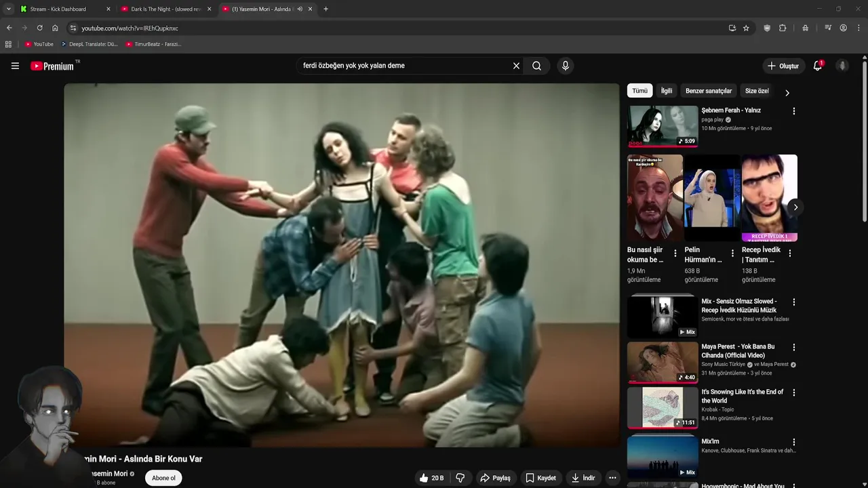Close the Dark Is The Night tab
This screenshot has width=868, height=488.
pyautogui.click(x=209, y=9)
